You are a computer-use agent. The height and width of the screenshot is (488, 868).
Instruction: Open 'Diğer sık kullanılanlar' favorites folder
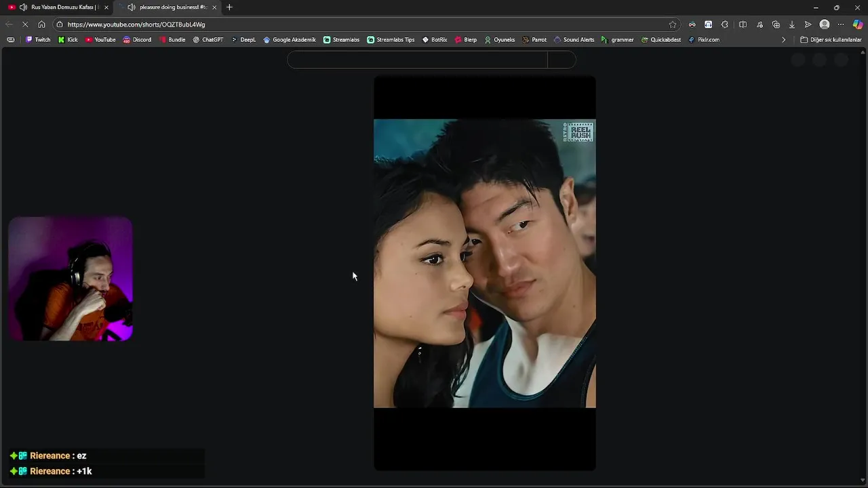pos(831,40)
